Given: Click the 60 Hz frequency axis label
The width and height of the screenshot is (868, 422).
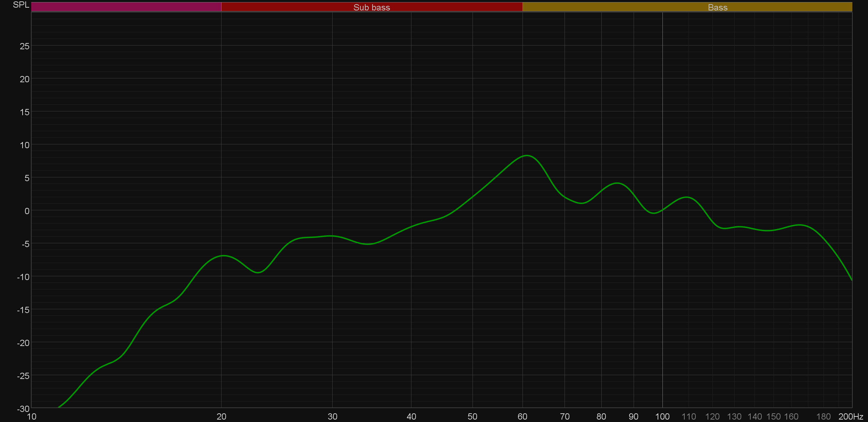Looking at the screenshot, I should (522, 416).
